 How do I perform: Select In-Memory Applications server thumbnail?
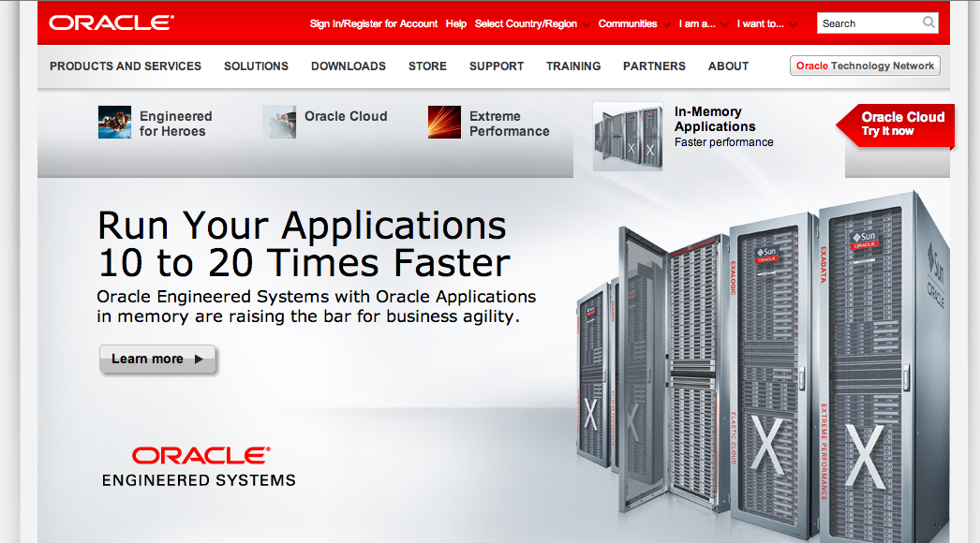click(628, 137)
